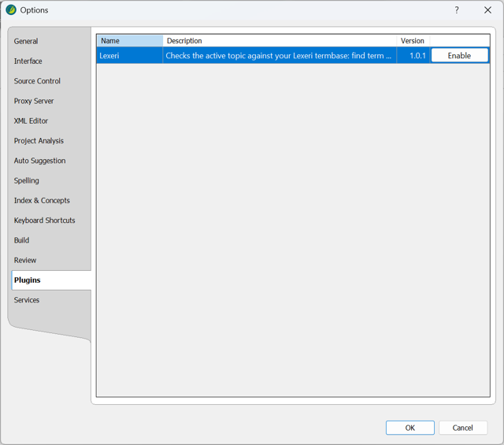This screenshot has height=445, width=504.
Task: Click the Options app logo icon
Action: coord(11,10)
